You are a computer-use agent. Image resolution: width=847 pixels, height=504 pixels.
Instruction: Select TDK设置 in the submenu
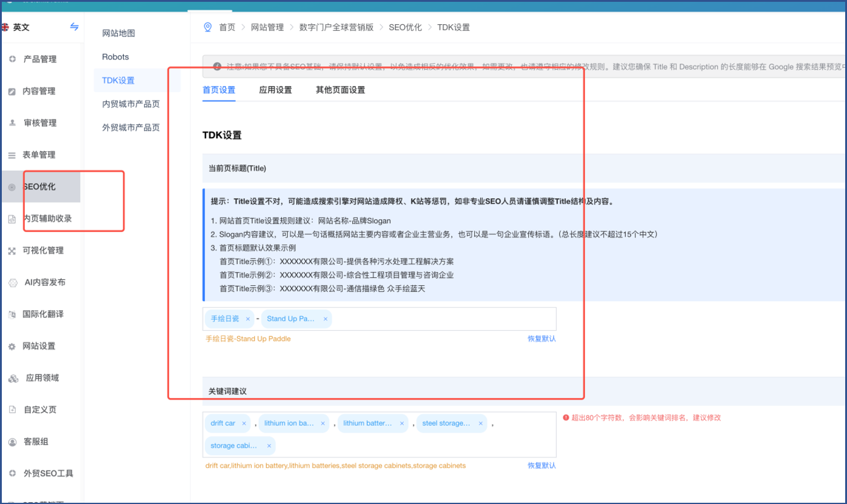[x=118, y=81]
